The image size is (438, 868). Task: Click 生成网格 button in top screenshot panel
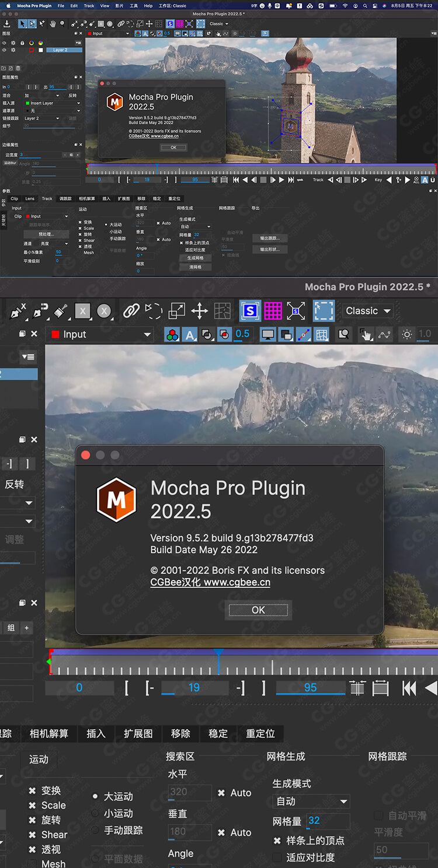point(195,258)
